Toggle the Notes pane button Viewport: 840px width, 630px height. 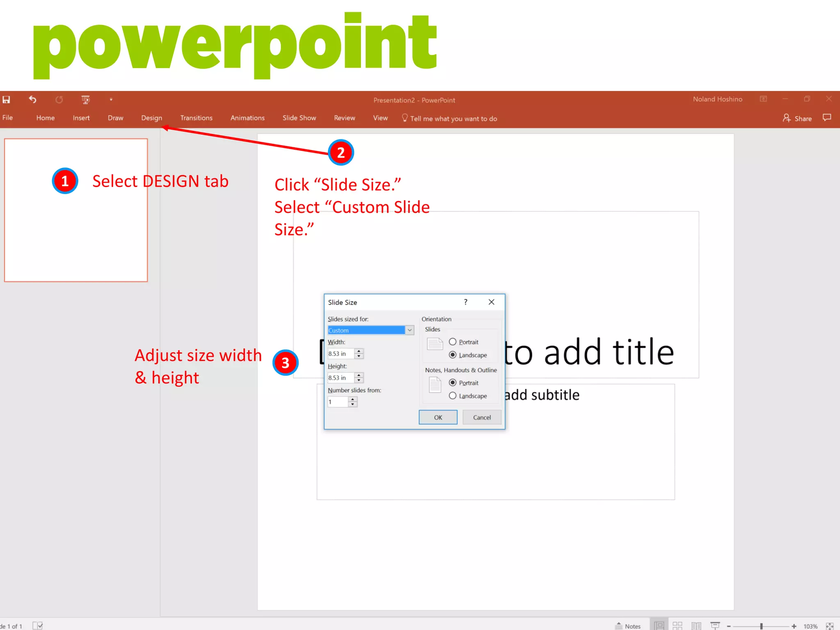coord(628,626)
